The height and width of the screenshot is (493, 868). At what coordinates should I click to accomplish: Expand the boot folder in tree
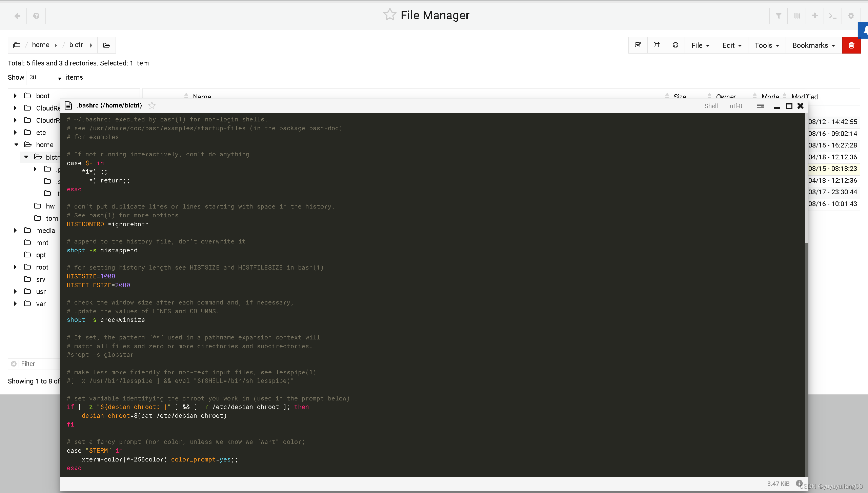coord(15,96)
